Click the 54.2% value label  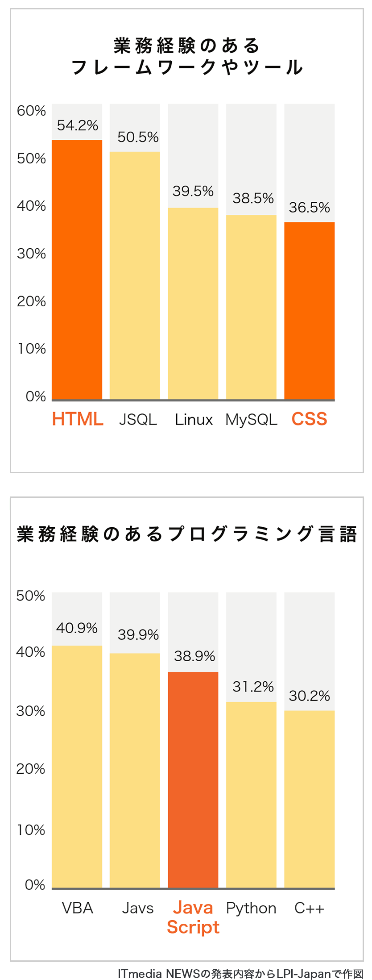point(78,125)
